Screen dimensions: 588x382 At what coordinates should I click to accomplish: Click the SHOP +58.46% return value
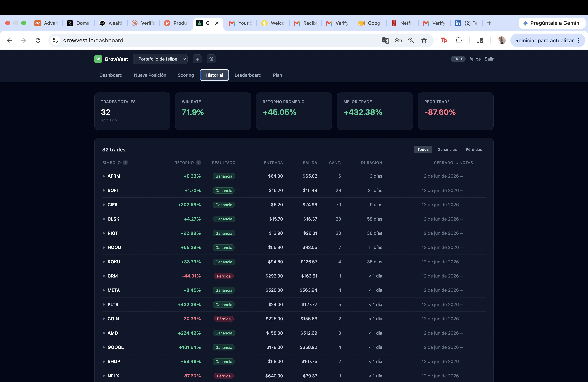[x=190, y=361]
